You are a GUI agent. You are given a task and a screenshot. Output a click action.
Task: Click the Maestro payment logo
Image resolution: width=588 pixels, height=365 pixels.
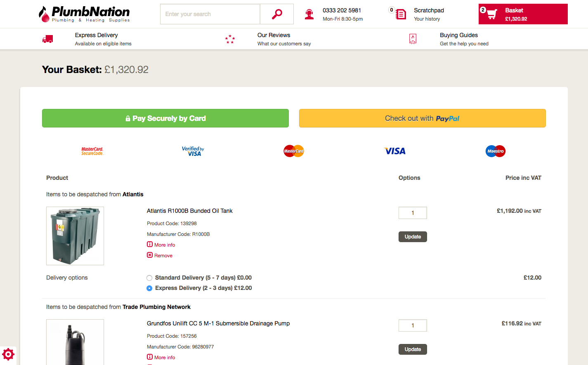[x=496, y=151]
